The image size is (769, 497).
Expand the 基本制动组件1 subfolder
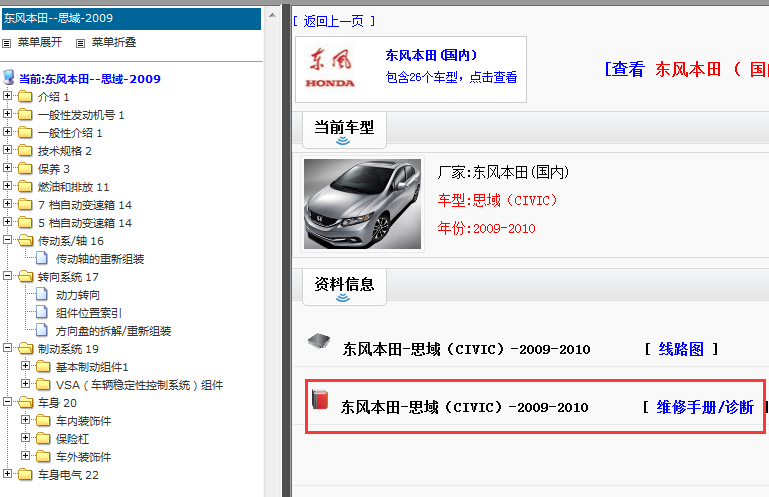[26, 366]
